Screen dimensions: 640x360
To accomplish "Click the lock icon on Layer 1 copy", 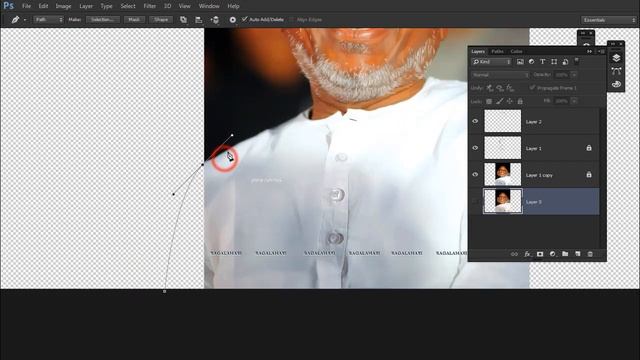I will pos(589,174).
